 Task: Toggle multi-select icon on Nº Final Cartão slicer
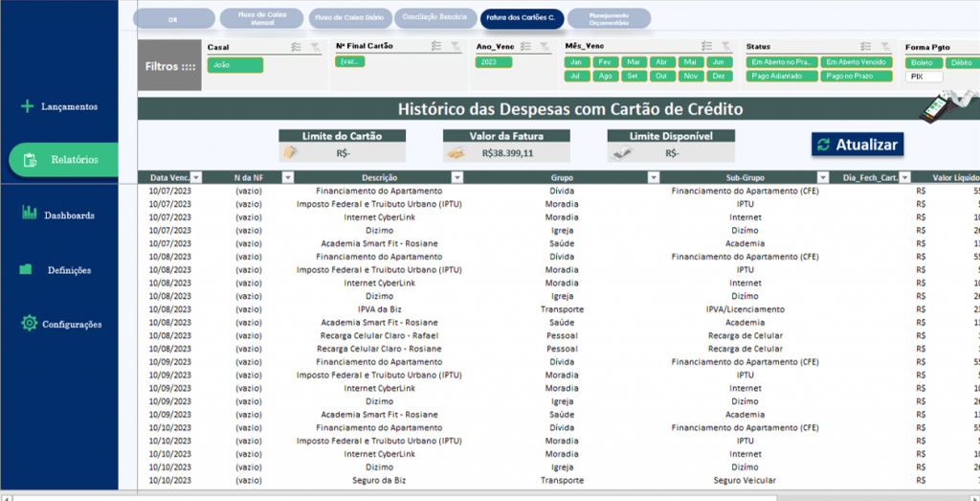pyautogui.click(x=436, y=46)
